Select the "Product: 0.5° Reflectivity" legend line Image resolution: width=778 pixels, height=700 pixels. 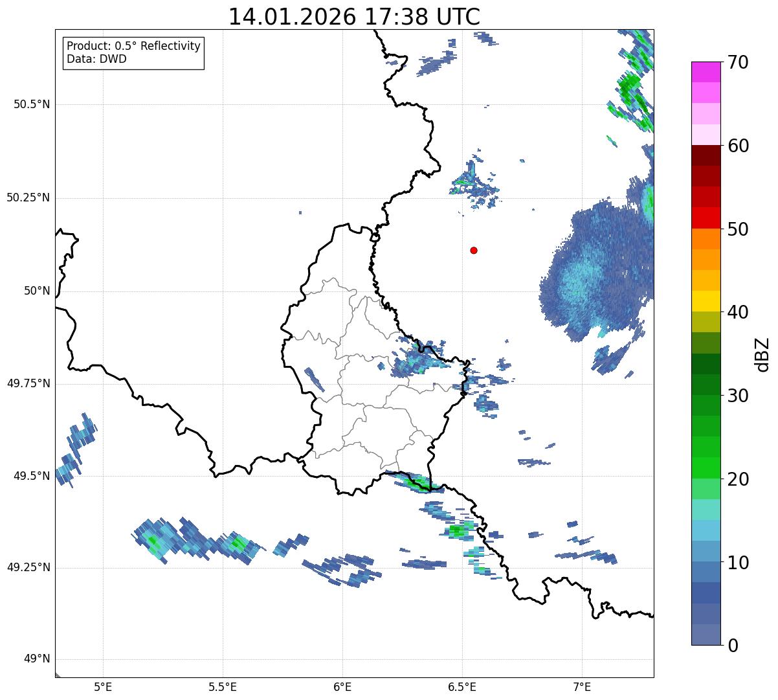click(133, 47)
